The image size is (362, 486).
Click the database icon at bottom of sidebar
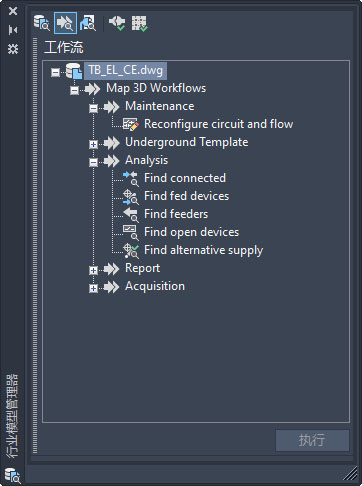13,475
